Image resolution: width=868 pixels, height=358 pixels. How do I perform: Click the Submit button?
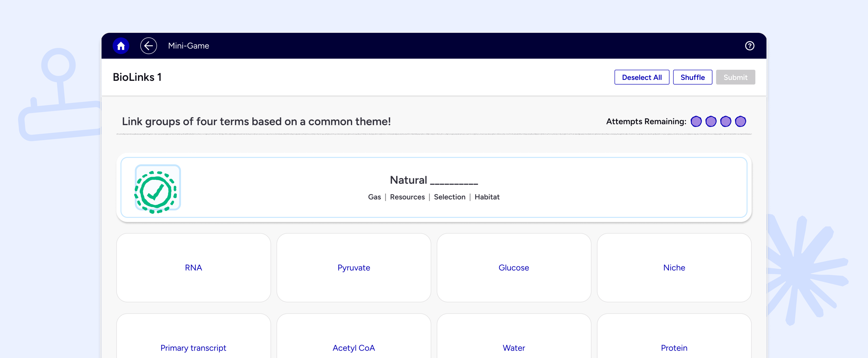735,77
